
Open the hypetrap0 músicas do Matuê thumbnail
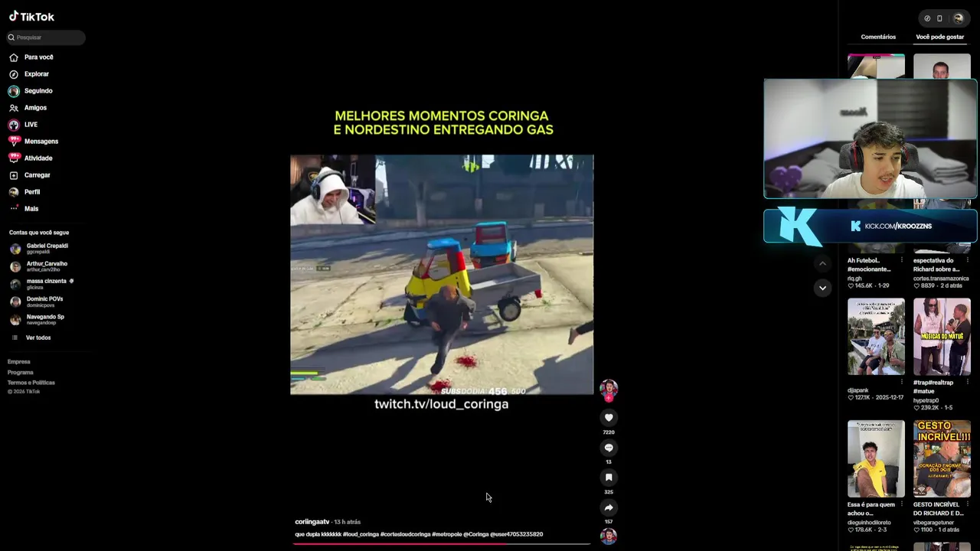(942, 337)
